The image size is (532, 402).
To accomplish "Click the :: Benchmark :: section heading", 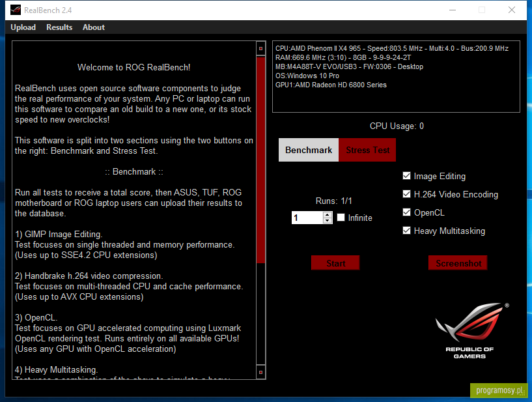I will pos(133,172).
